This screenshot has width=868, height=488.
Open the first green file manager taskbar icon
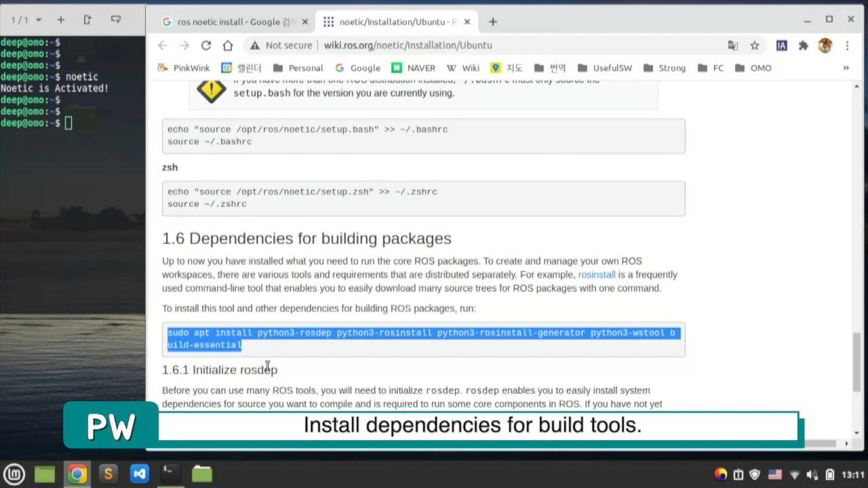pos(45,474)
